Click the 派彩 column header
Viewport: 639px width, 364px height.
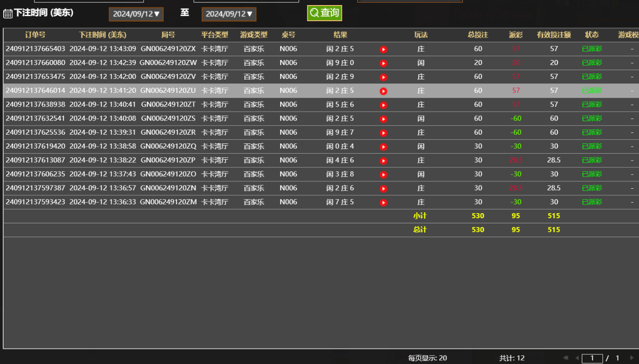(516, 35)
